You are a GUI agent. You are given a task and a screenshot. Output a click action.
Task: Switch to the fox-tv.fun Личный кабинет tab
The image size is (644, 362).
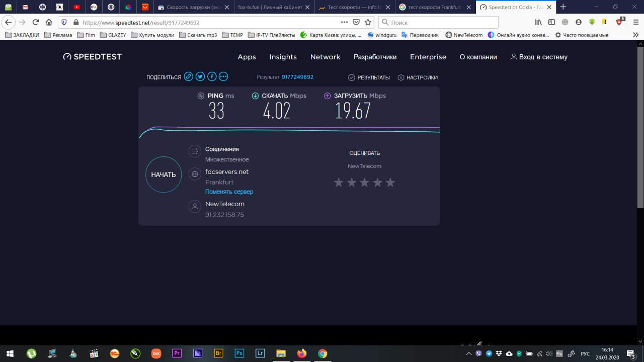click(274, 7)
